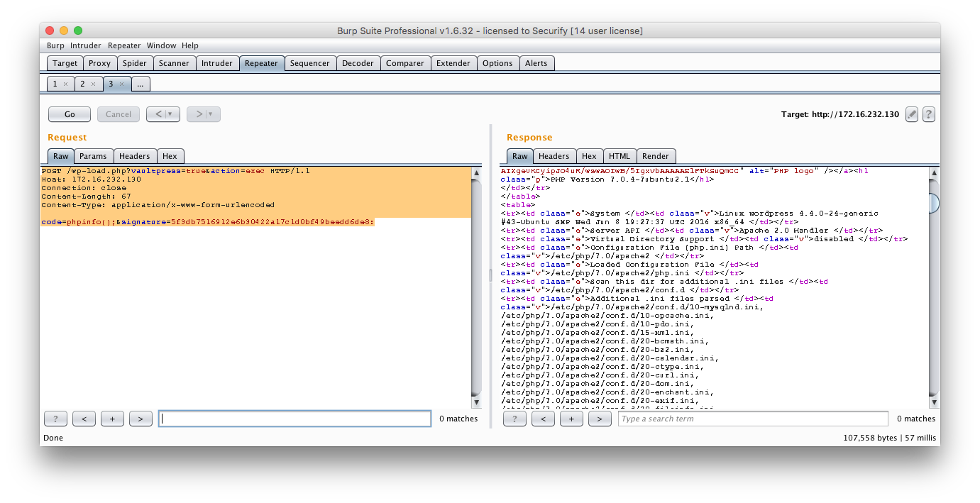
Task: Edit the target with the pencil icon
Action: click(x=913, y=114)
